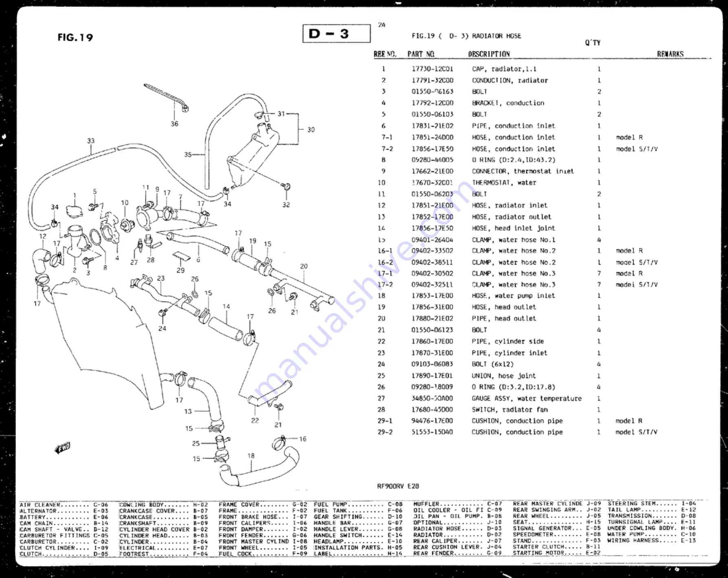
Task: Click index entry "STEERING STEM...... I-04"
Action: click(x=652, y=503)
